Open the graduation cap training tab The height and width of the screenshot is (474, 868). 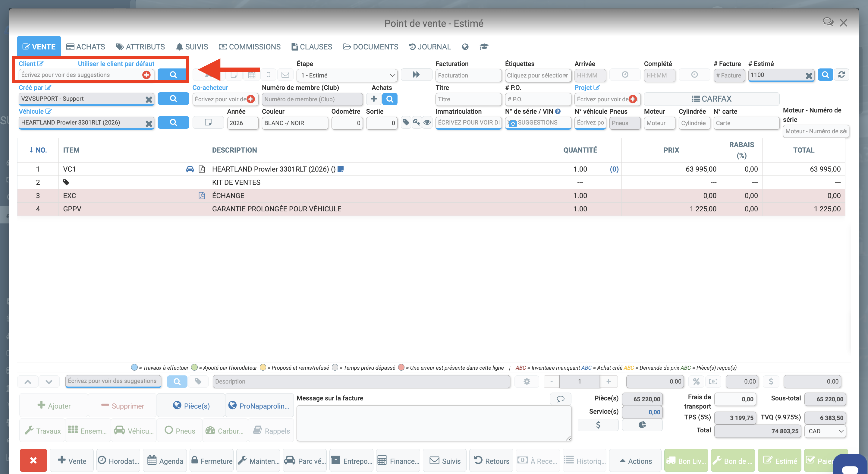484,47
